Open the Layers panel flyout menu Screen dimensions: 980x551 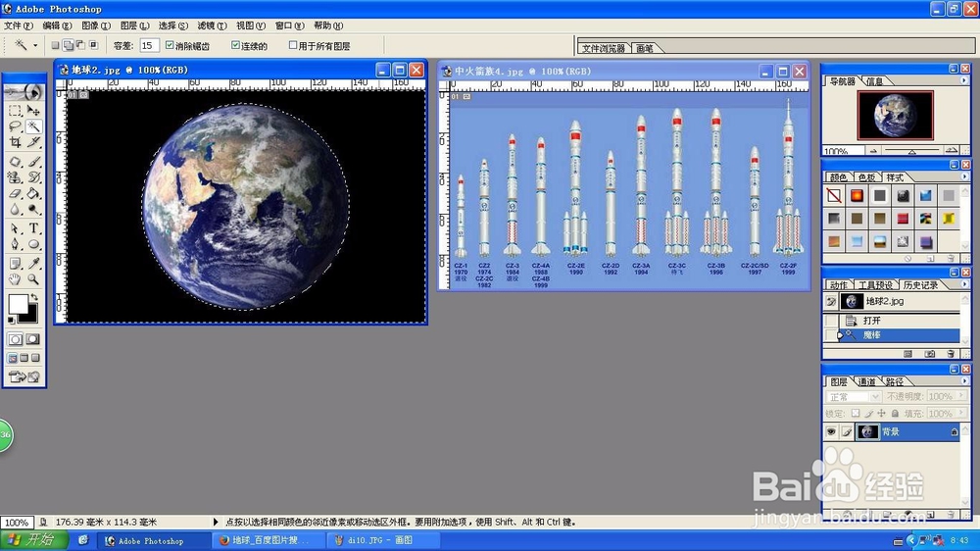[x=963, y=380]
